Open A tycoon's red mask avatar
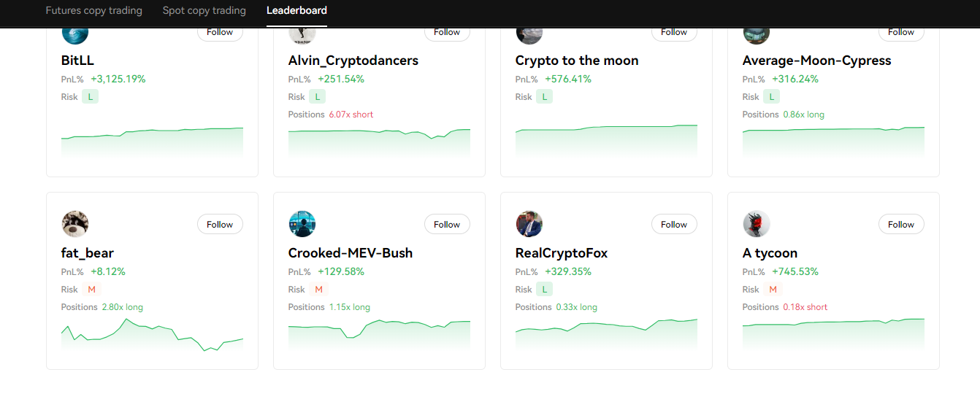980x410 pixels. [x=757, y=224]
